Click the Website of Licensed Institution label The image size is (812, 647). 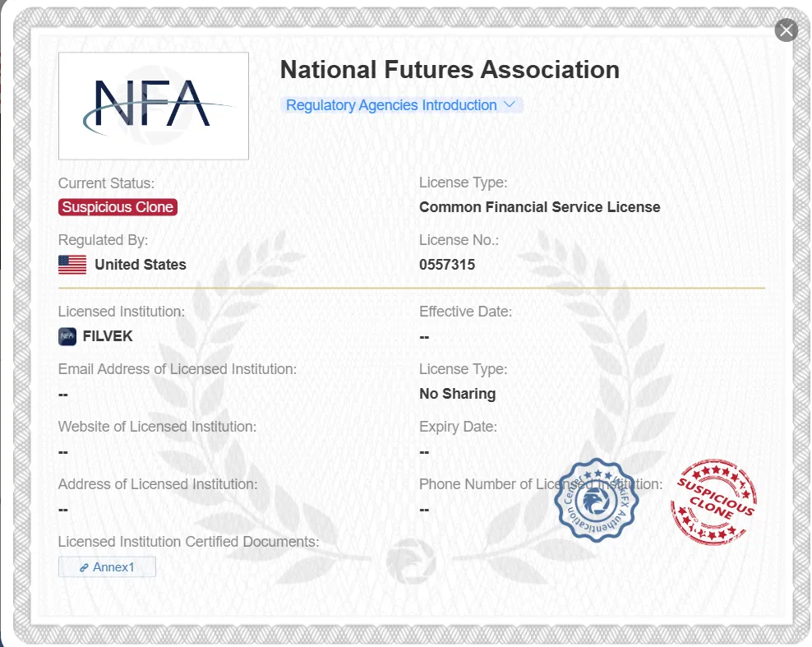click(157, 427)
